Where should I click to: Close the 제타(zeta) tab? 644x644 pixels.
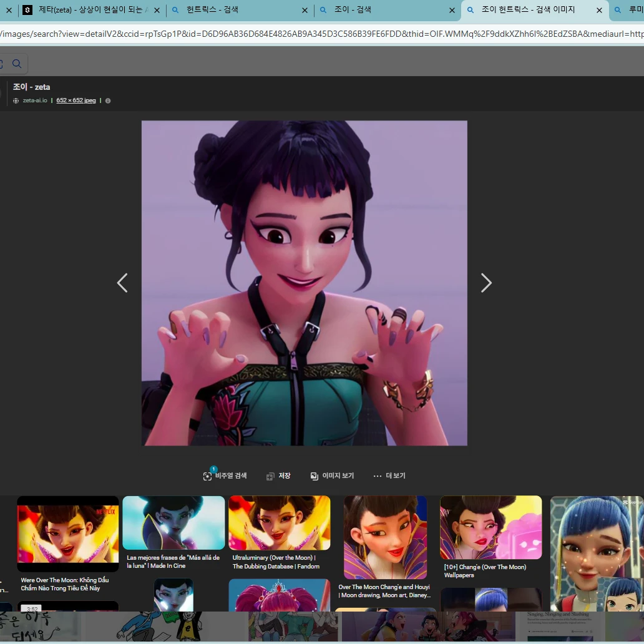pos(157,10)
